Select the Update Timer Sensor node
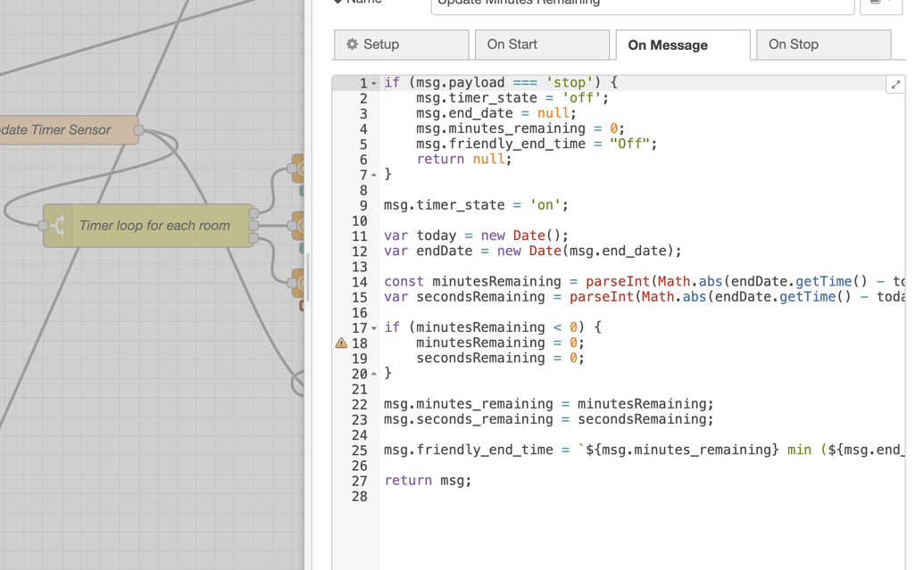The image size is (924, 570). point(62,129)
